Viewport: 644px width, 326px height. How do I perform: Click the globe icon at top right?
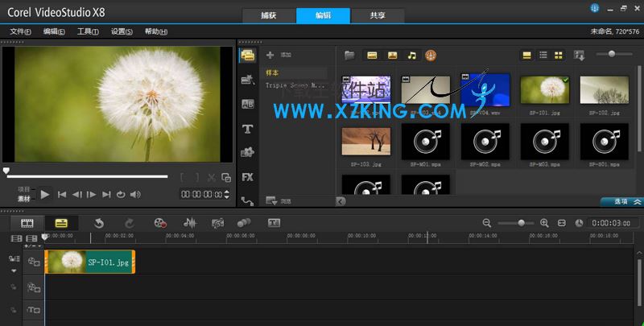click(x=595, y=8)
